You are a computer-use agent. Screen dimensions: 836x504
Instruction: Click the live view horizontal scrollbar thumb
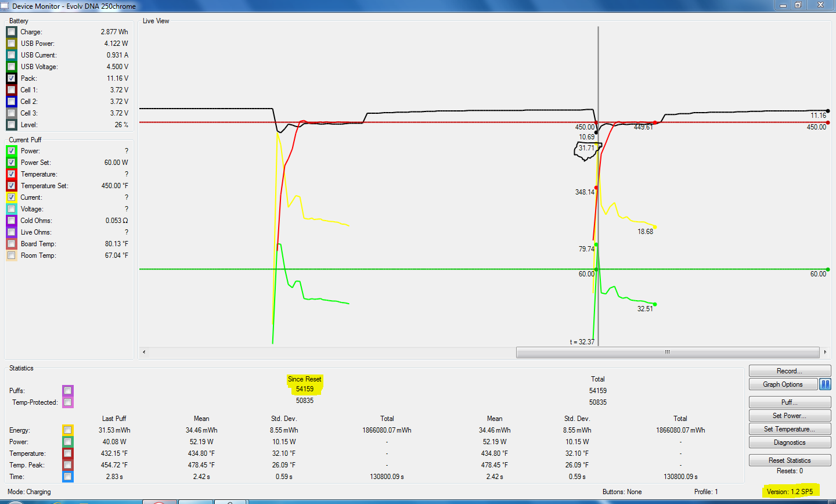(667, 352)
